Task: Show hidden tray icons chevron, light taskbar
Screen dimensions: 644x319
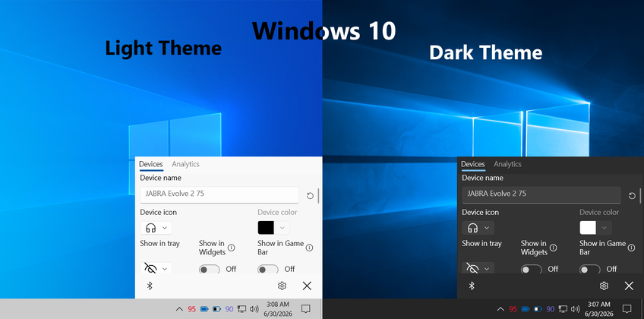Action: tap(179, 309)
